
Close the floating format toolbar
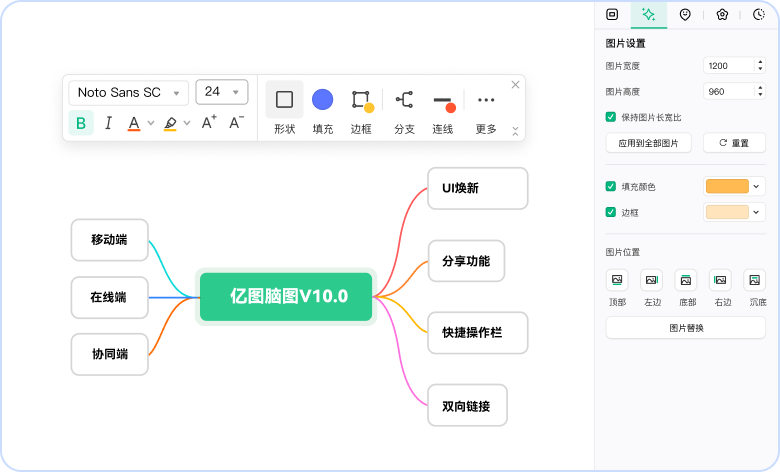coord(515,85)
